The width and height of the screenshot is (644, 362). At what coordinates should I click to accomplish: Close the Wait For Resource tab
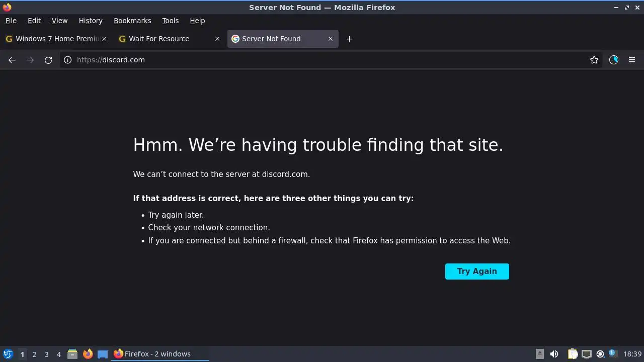click(x=217, y=39)
